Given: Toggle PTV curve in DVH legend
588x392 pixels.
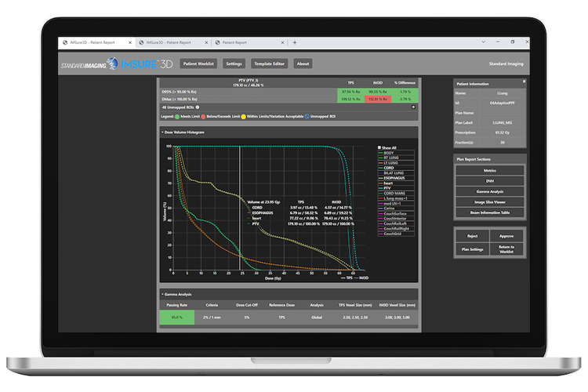Looking at the screenshot, I should click(x=396, y=188).
